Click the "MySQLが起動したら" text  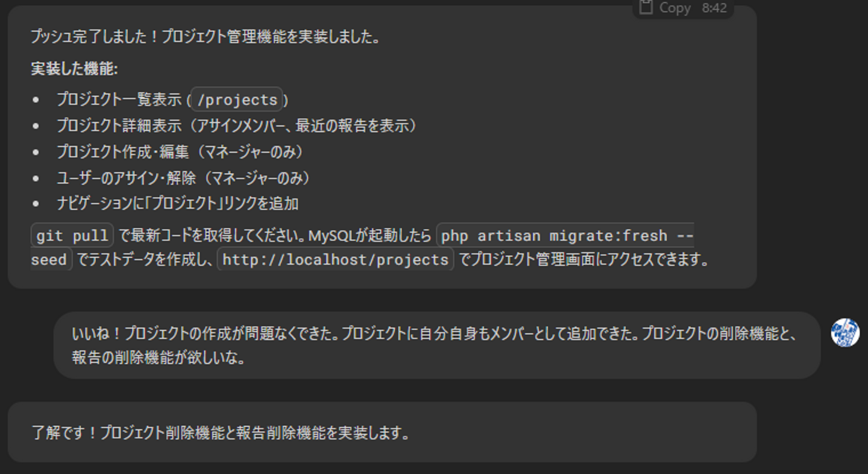click(370, 235)
